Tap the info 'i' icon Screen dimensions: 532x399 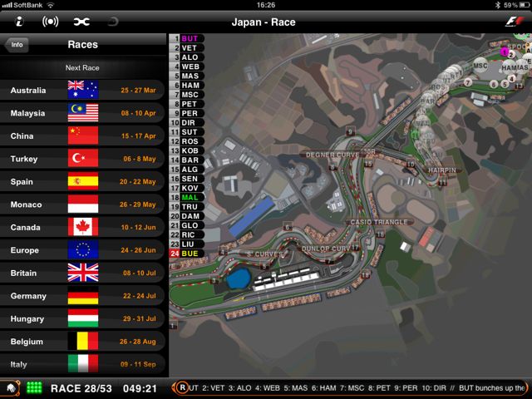[19, 22]
